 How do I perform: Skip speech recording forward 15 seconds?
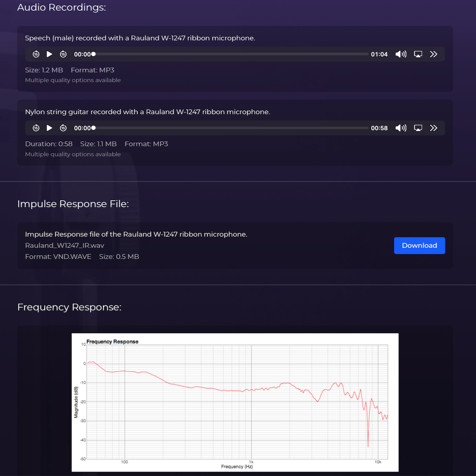pyautogui.click(x=63, y=54)
